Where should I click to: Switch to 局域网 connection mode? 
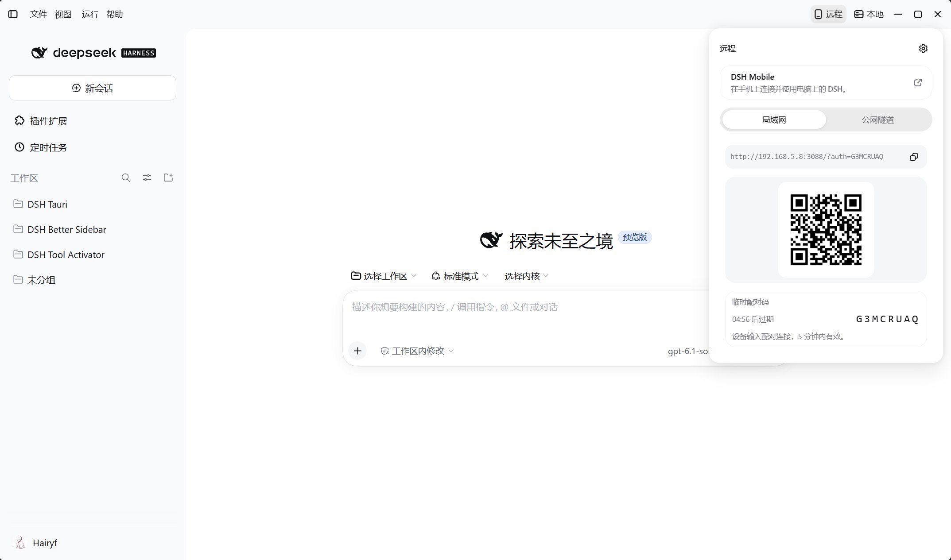point(774,120)
